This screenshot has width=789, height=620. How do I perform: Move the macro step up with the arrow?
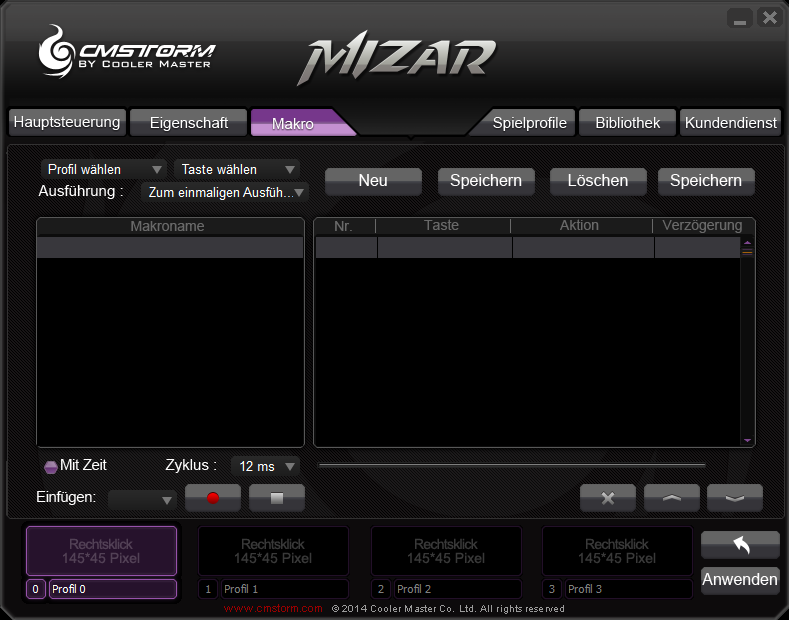[x=672, y=498]
